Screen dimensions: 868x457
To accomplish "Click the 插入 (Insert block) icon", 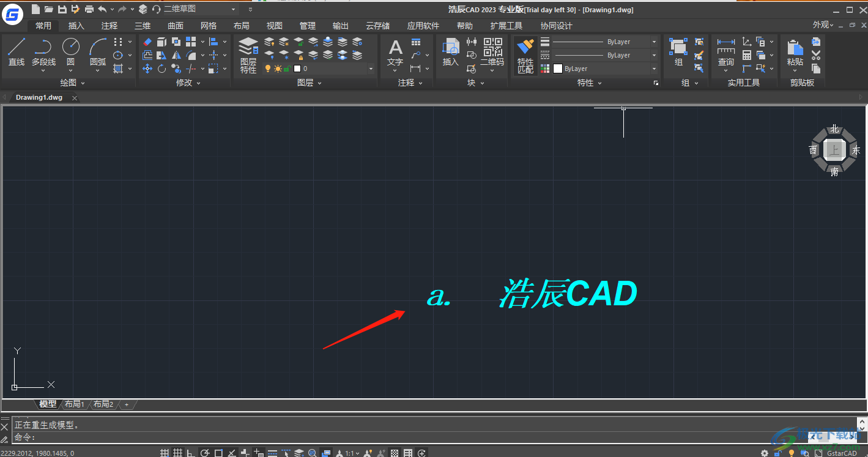I will [451, 52].
